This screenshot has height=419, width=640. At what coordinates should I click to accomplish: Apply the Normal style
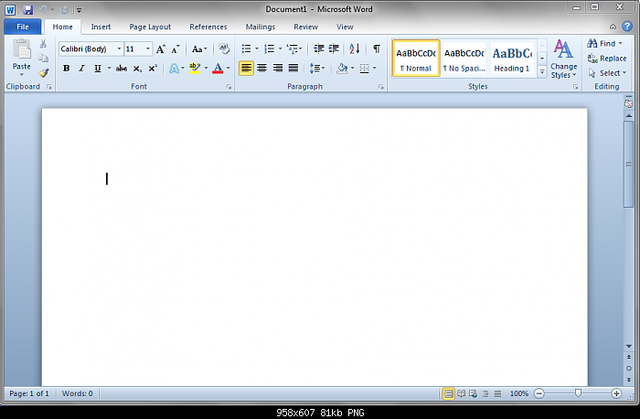coord(416,58)
